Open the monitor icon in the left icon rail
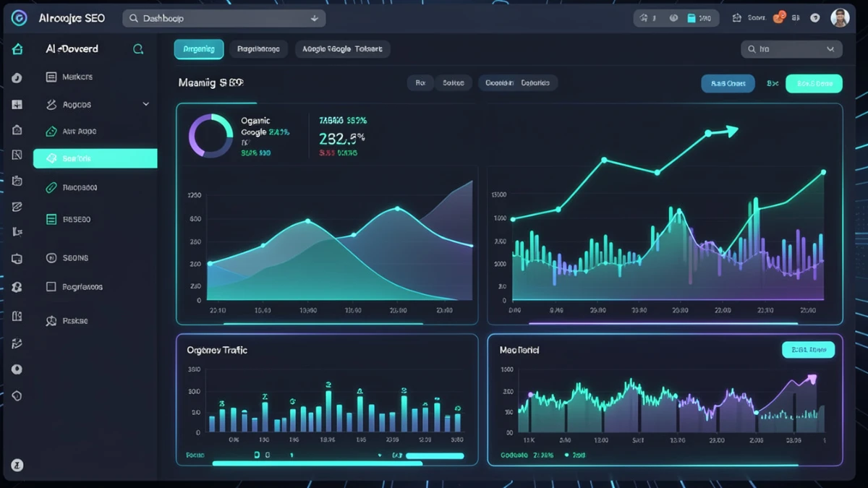Image resolution: width=868 pixels, height=488 pixels. point(17,259)
